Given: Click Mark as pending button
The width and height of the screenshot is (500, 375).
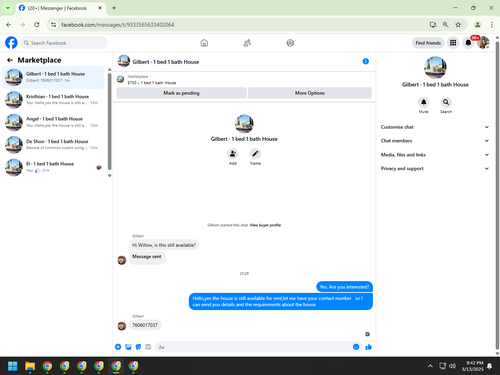Looking at the screenshot, I should pos(181,93).
